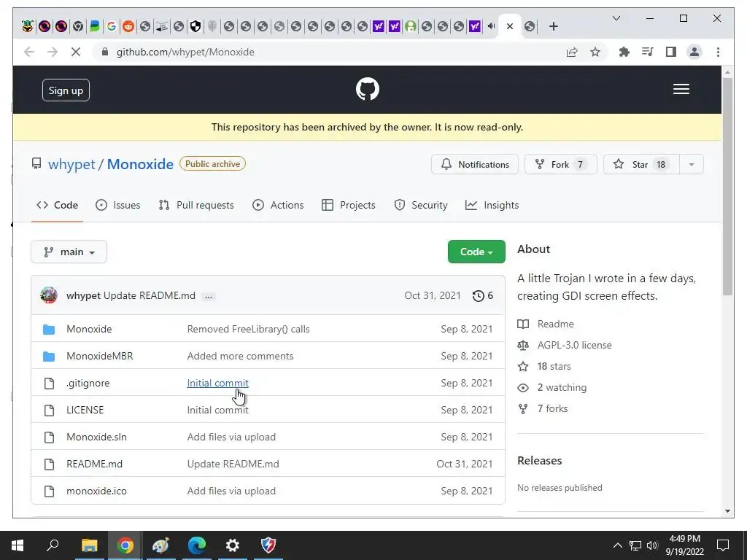Open the media control icon in toolbar
The image size is (747, 560).
tap(648, 52)
